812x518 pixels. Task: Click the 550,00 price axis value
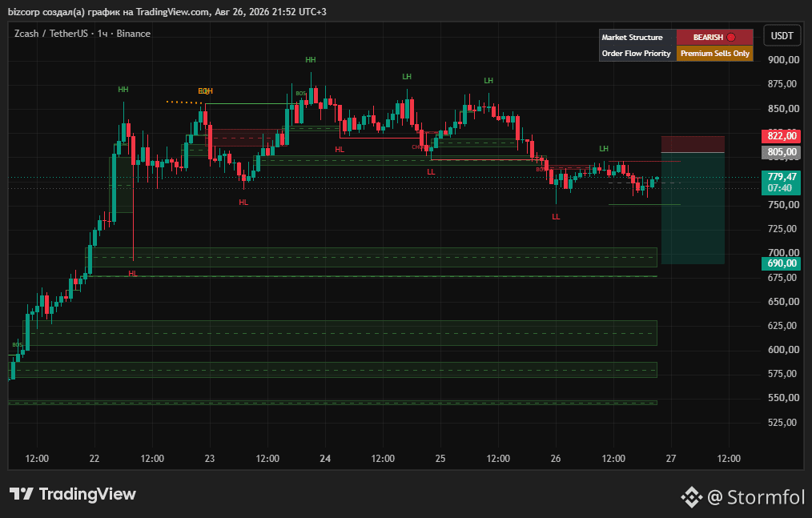(x=783, y=398)
